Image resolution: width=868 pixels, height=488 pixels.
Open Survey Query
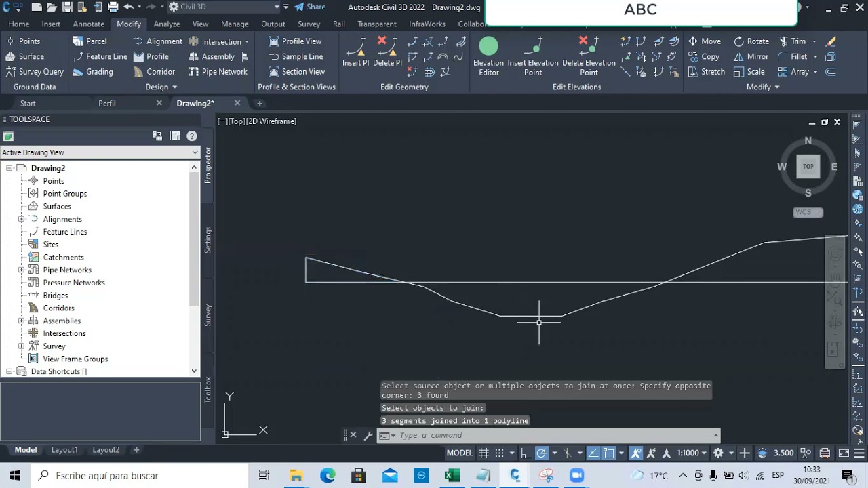coord(35,71)
